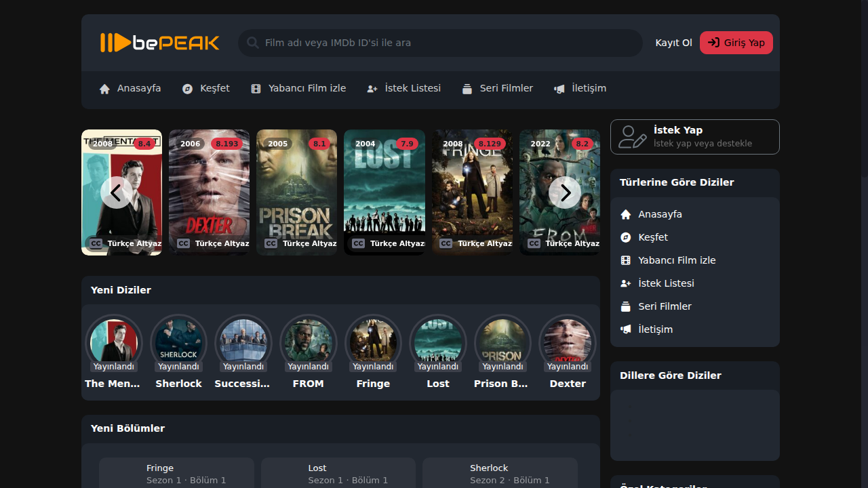Click the user-pencil icon in İstek Yap card
Screen dimensions: 868x488
pyautogui.click(x=633, y=137)
